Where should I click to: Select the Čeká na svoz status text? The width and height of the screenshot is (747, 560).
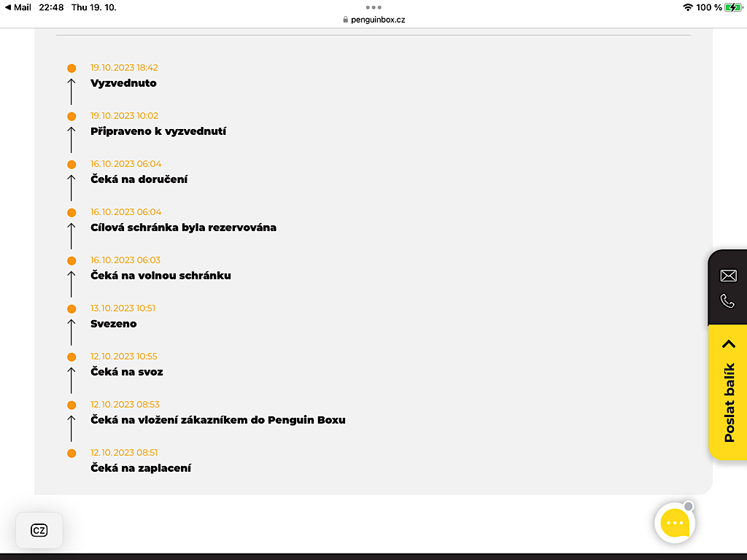(x=127, y=372)
